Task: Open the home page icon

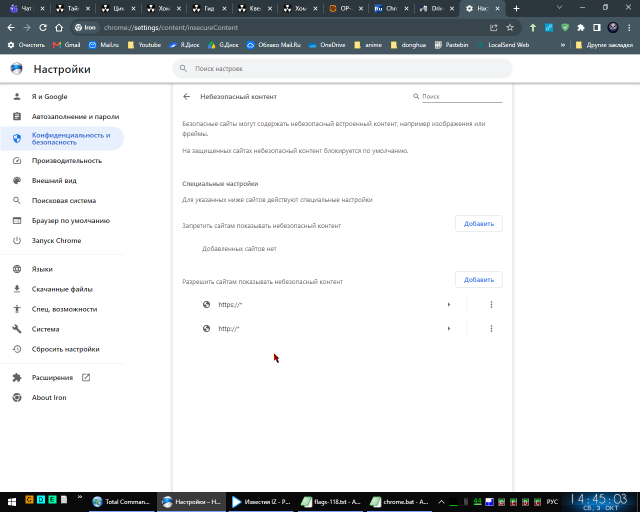Action: click(x=59, y=27)
